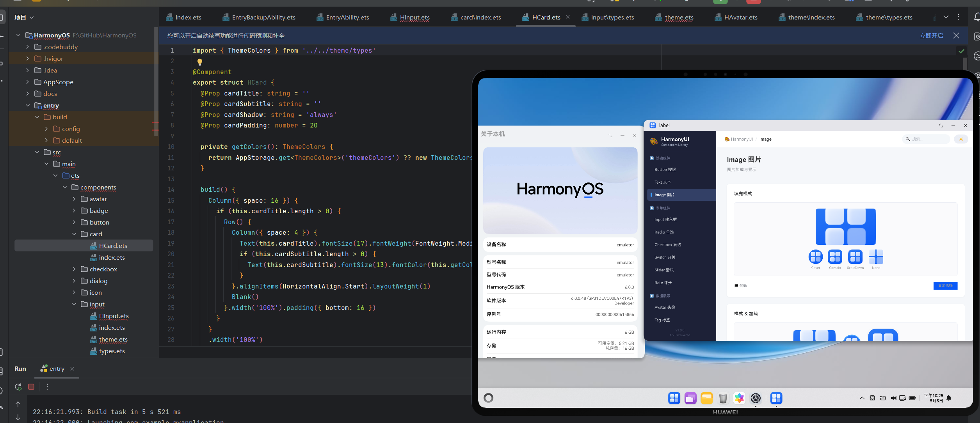Switch to the card\index.ets tab
This screenshot has height=423, width=980.
tap(476, 18)
